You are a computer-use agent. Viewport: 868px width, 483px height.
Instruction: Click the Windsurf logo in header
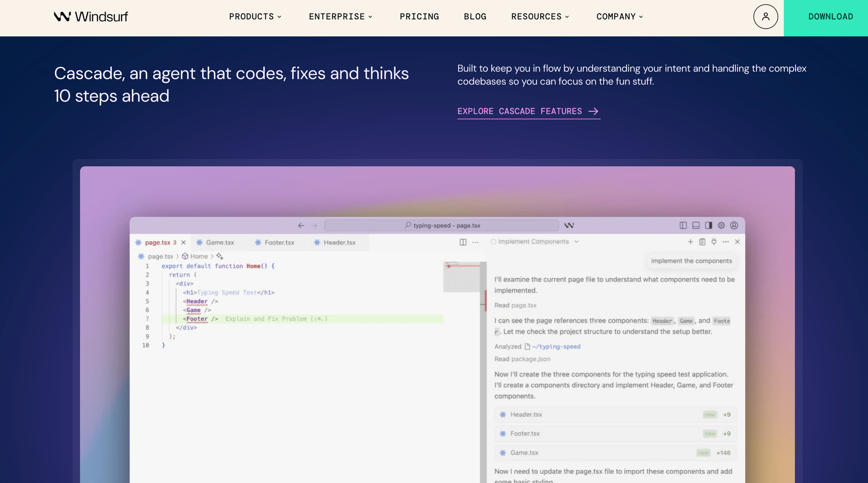[x=91, y=16]
